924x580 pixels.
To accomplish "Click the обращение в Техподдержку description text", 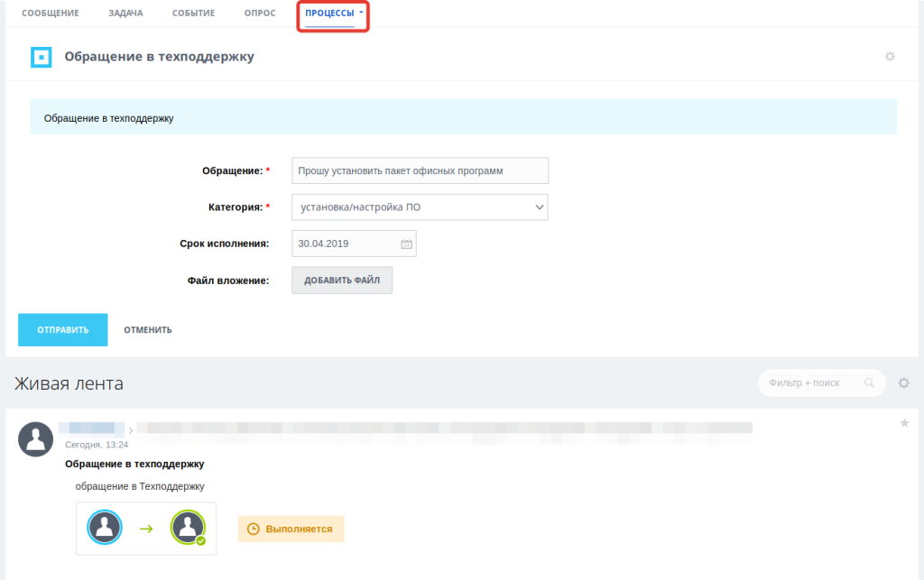I will point(140,486).
